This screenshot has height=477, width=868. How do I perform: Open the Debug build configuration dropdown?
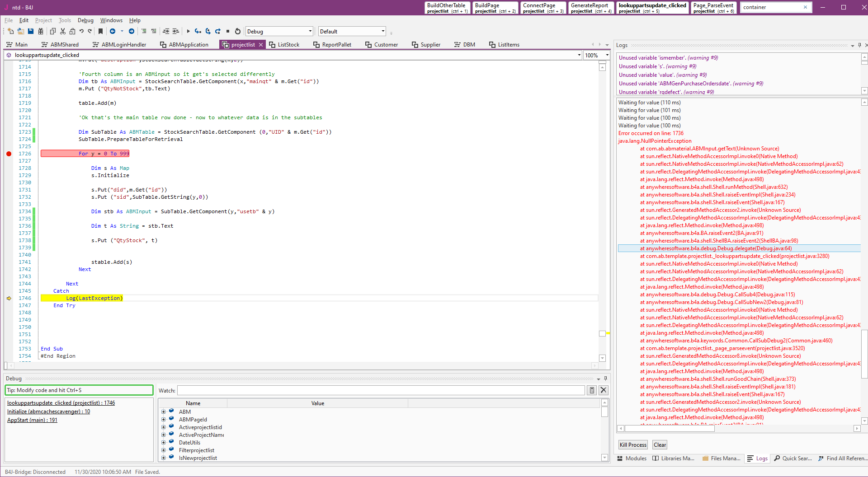coord(309,31)
